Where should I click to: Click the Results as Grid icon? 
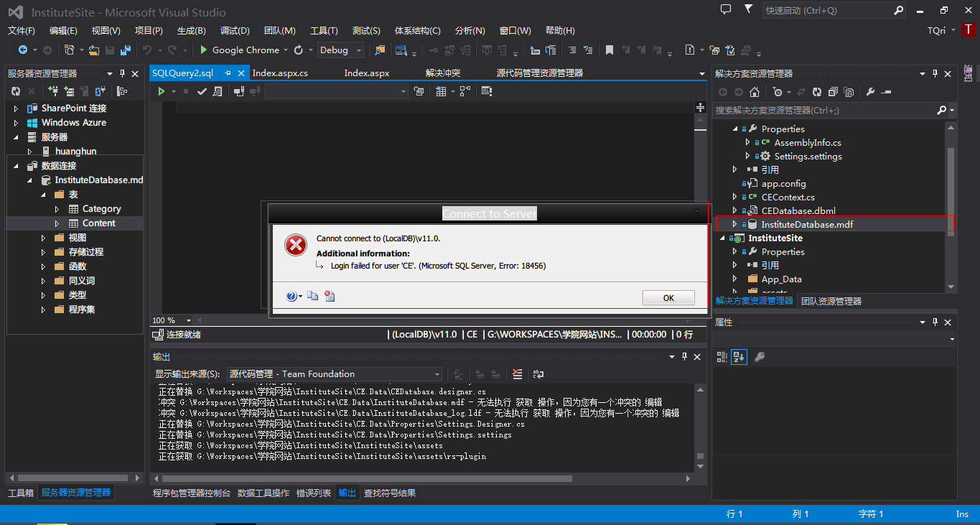pos(441,91)
